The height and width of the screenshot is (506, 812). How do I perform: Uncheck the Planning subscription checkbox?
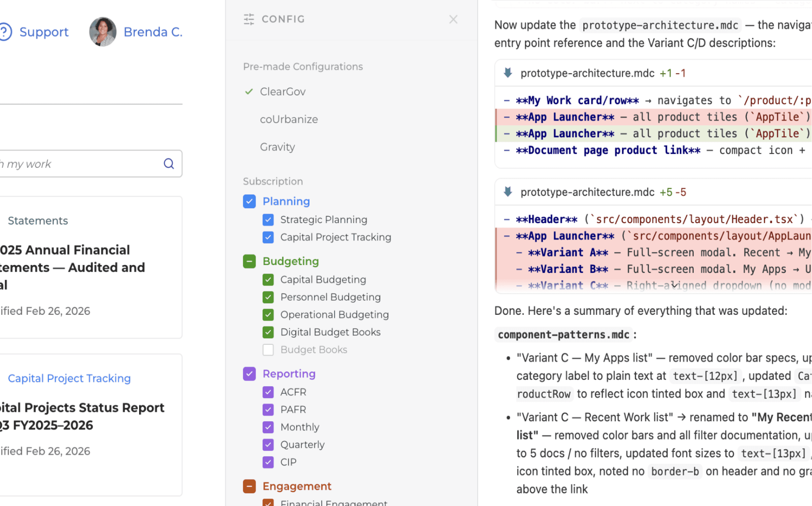pos(249,201)
